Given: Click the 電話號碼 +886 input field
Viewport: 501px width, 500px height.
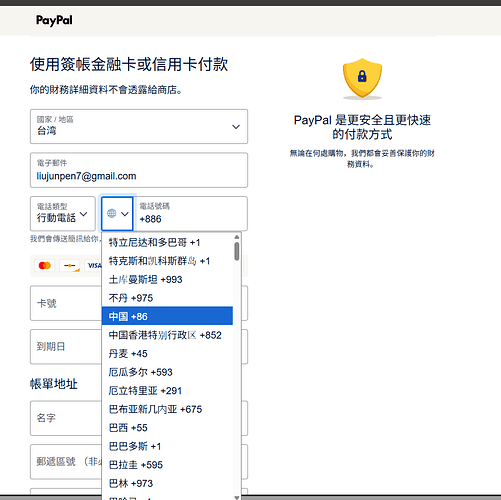Looking at the screenshot, I should [x=191, y=214].
